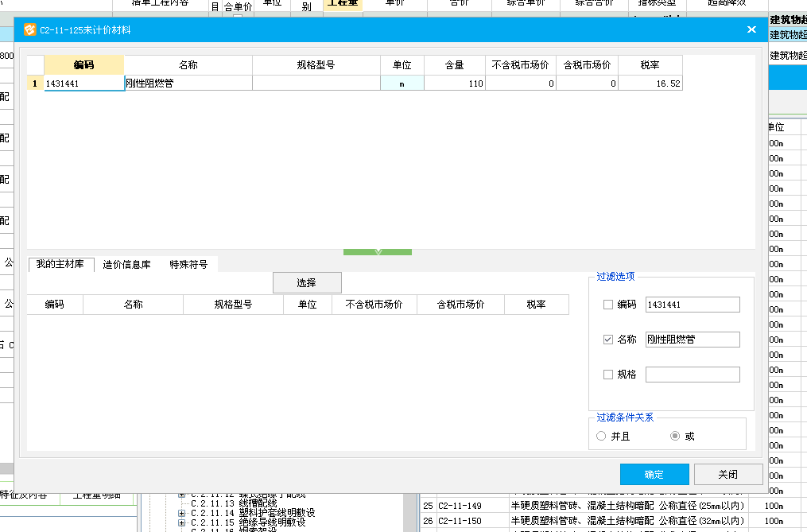This screenshot has width=807, height=532.
Task: Click the 关闭 button
Action: [x=728, y=474]
